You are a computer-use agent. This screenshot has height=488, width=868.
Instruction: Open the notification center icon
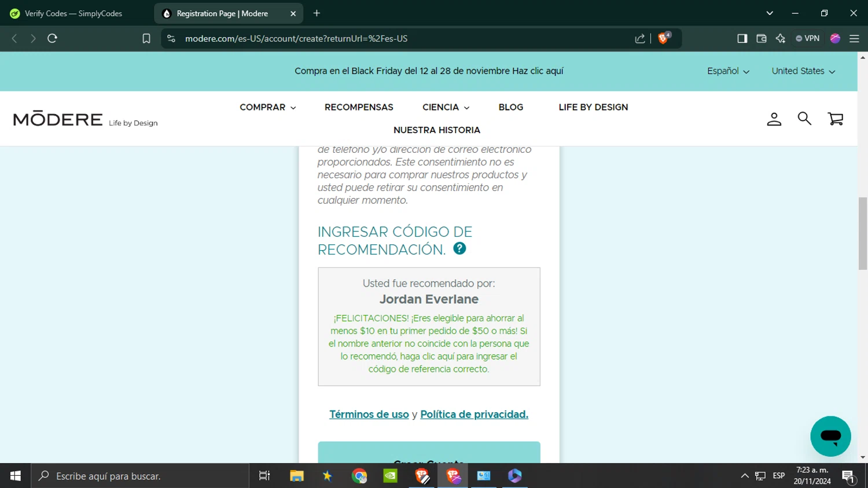pos(849,476)
